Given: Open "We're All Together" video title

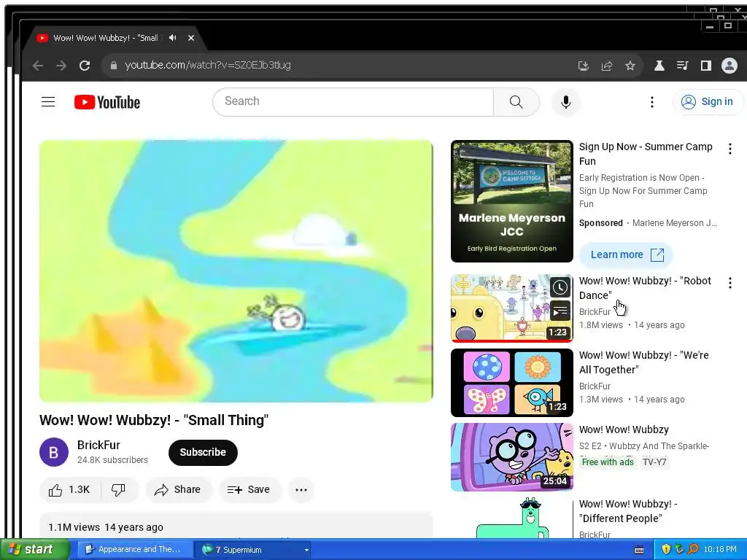Looking at the screenshot, I should tap(643, 362).
